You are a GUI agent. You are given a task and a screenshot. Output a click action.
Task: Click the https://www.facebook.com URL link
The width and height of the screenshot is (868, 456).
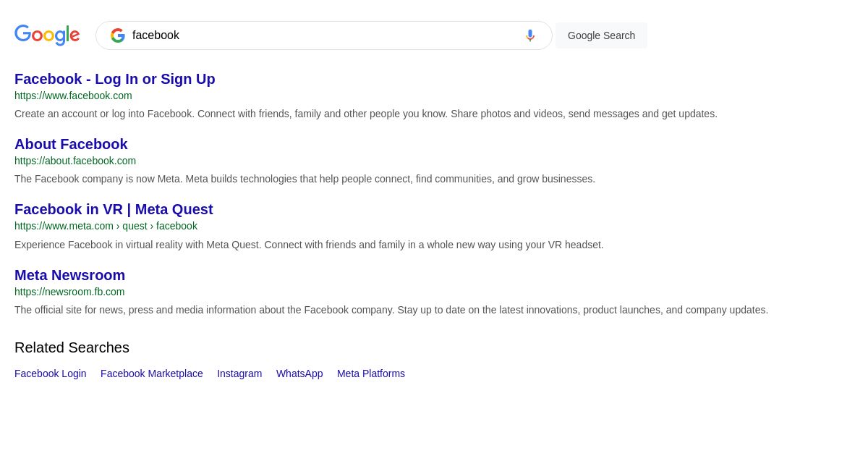coord(73,96)
